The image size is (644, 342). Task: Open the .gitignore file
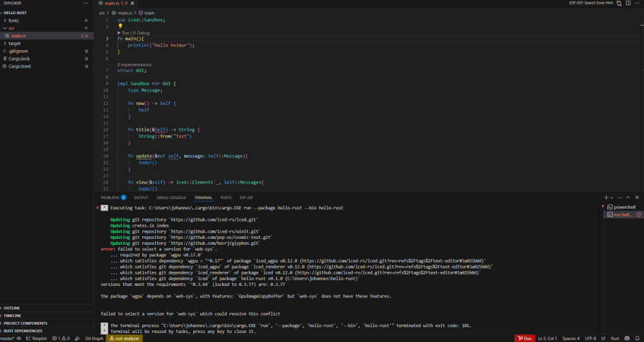tap(18, 51)
